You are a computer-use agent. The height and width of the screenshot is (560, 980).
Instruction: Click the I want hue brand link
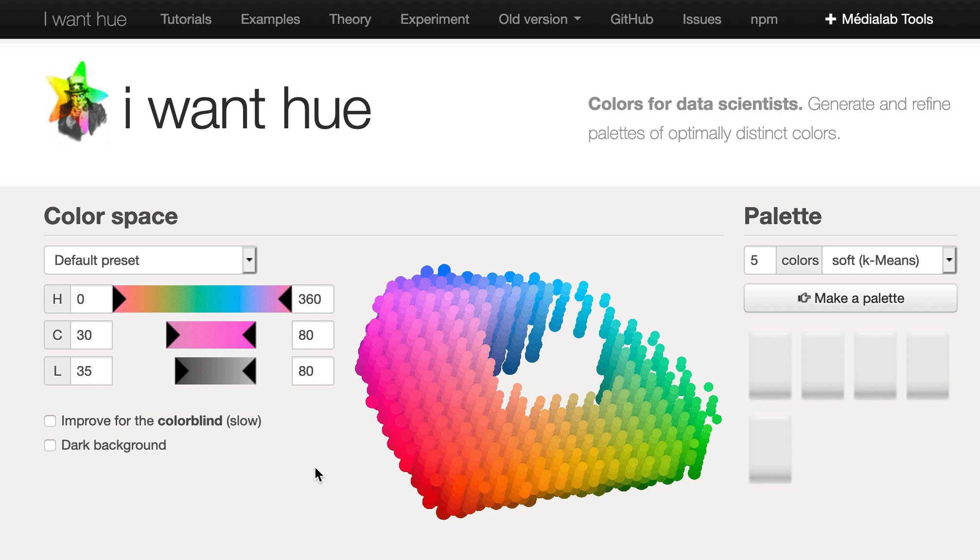click(85, 19)
